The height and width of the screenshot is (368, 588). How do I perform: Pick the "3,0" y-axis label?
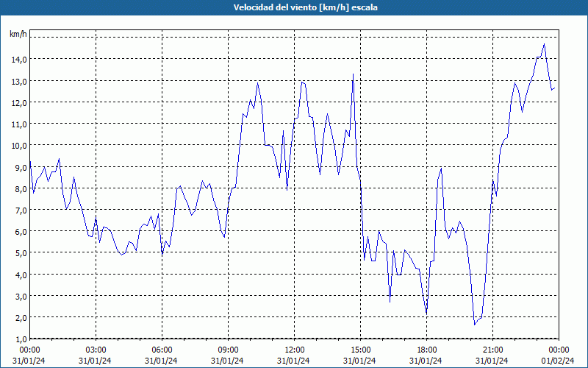click(21, 296)
